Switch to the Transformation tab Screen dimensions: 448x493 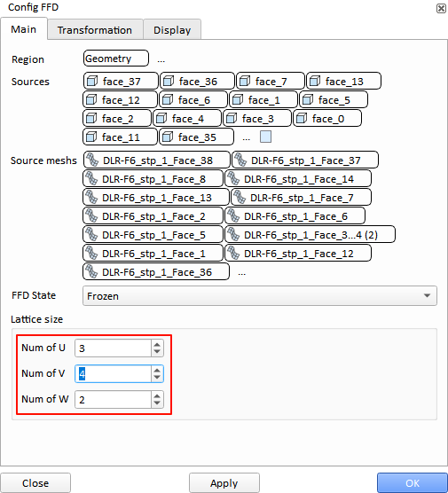[x=95, y=30]
